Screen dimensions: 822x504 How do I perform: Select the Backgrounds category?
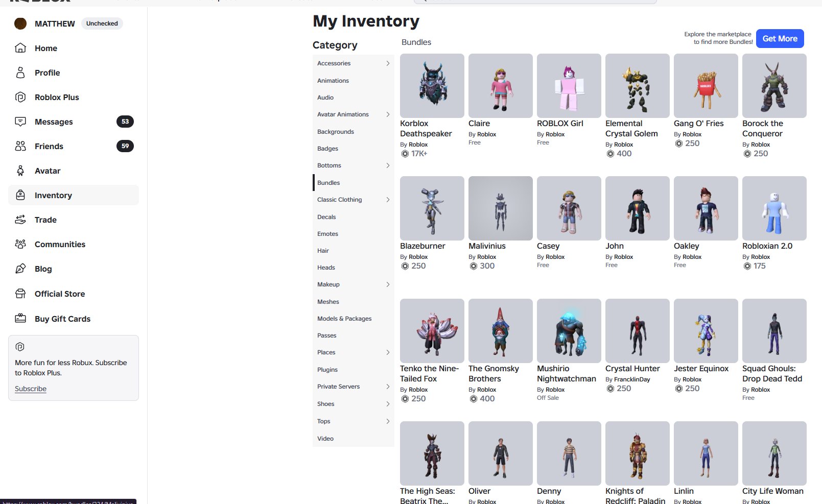(353, 132)
